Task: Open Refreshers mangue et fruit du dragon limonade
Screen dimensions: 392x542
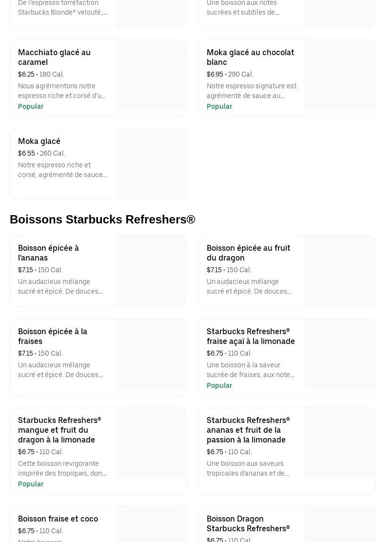Action: [59, 430]
